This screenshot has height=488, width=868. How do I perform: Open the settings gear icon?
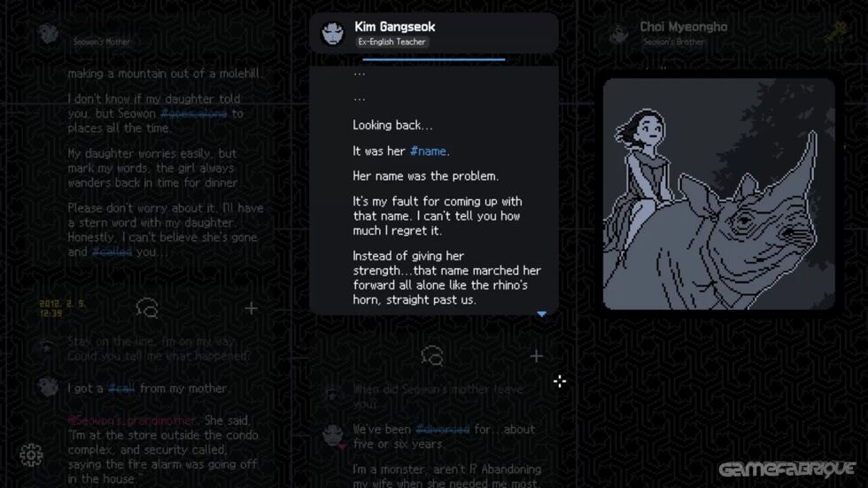[x=31, y=455]
